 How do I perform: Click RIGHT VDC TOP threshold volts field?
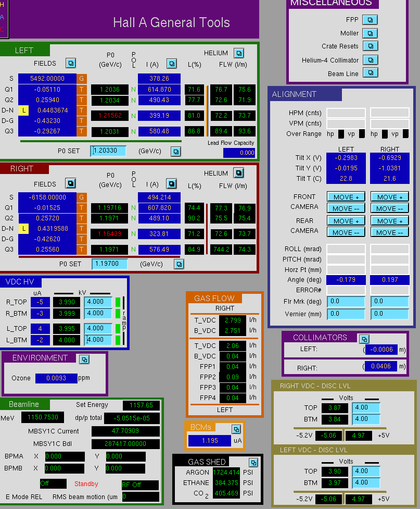(366, 408)
